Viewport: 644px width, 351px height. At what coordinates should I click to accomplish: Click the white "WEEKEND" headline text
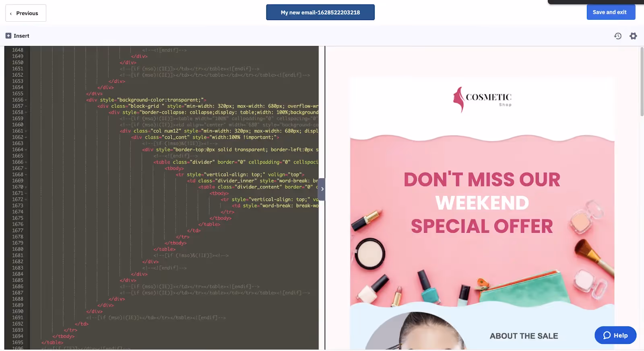(482, 203)
